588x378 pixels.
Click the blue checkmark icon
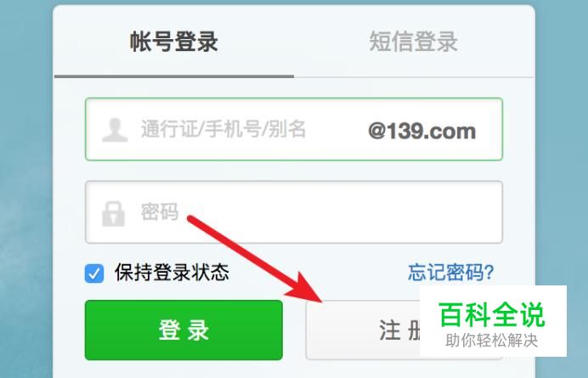tap(94, 274)
